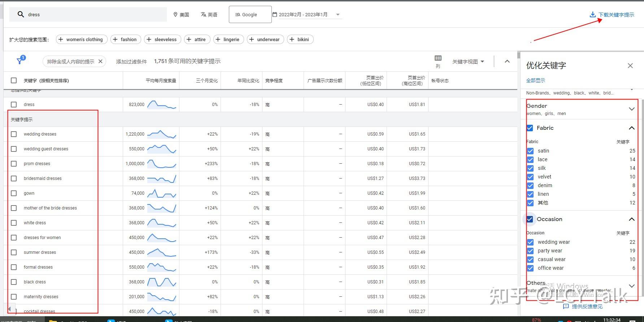This screenshot has height=322, width=644.
Task: Click the horizontal scroll left arrow
Action: (10, 309)
